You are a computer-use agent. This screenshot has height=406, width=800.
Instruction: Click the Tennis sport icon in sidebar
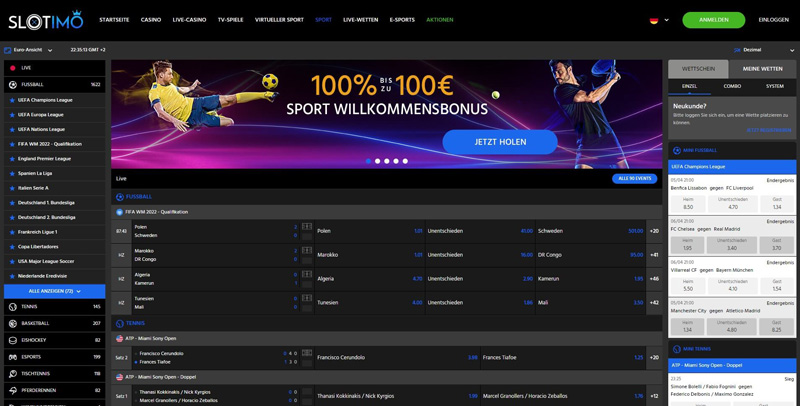[13, 307]
